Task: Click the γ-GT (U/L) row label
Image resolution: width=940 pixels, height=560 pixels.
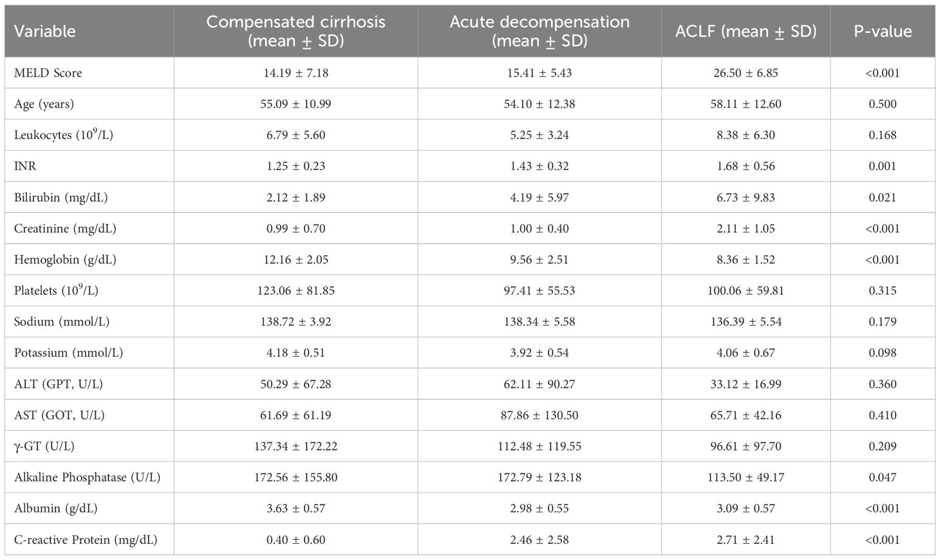Action: click(x=44, y=446)
